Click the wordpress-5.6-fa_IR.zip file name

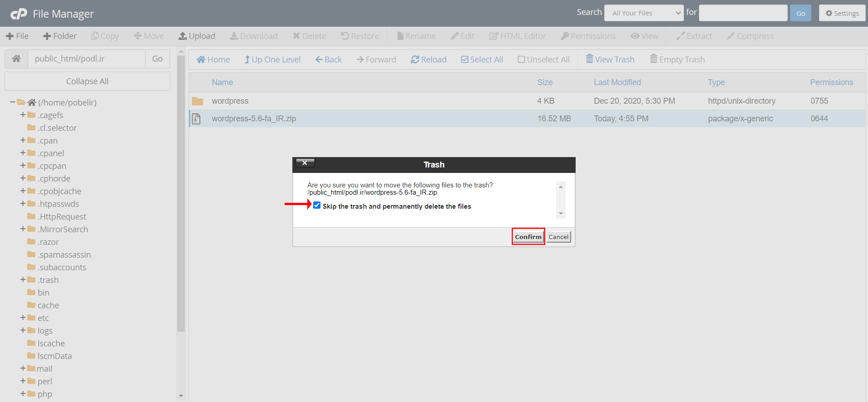pyautogui.click(x=254, y=119)
